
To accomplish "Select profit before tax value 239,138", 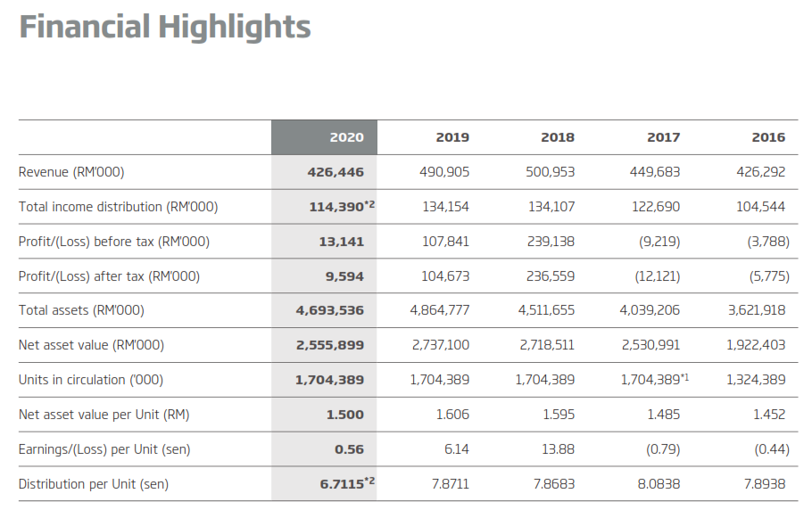I will click(x=551, y=242).
